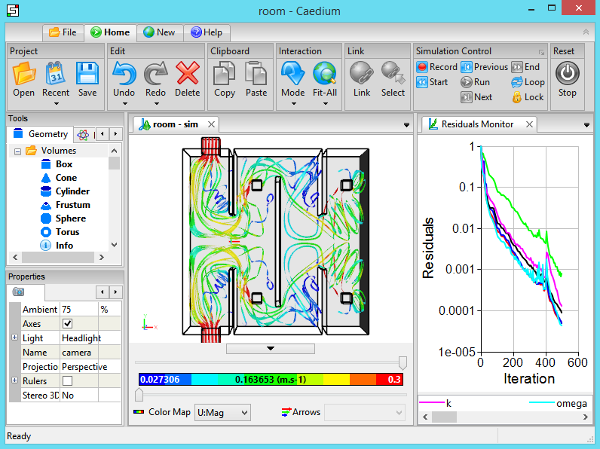
Task: Add a Cone volume
Action: 59,178
